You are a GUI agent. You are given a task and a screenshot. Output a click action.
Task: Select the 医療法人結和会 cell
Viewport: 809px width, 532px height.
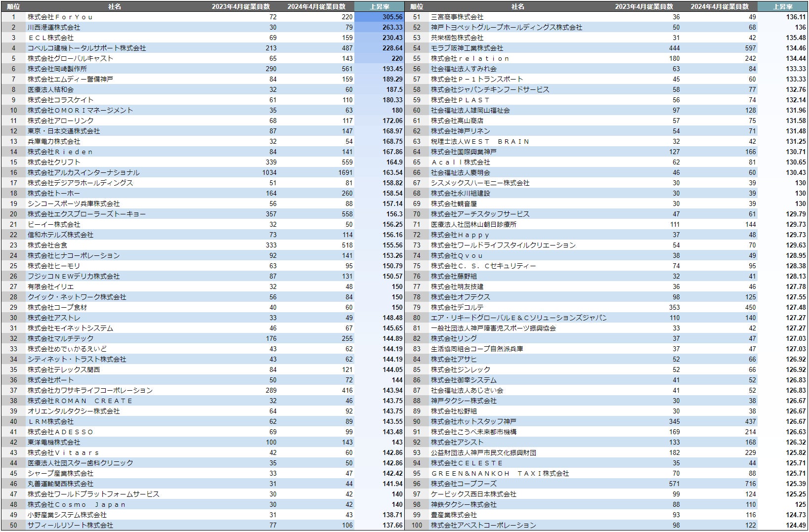click(50, 89)
